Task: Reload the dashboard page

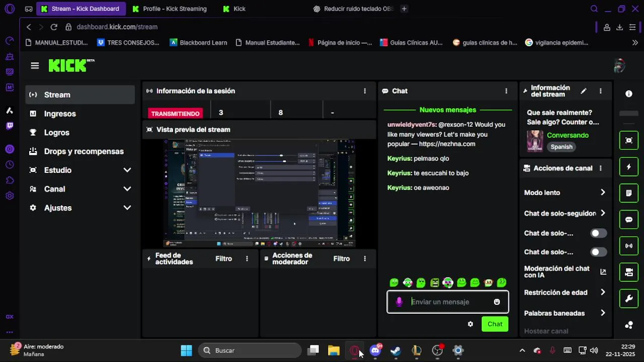Action: click(54, 27)
